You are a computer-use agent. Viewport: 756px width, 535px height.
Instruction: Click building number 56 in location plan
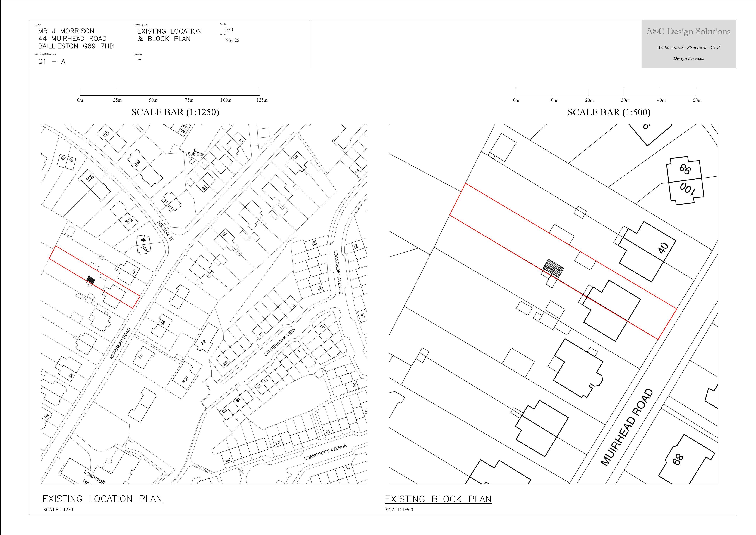(71, 376)
